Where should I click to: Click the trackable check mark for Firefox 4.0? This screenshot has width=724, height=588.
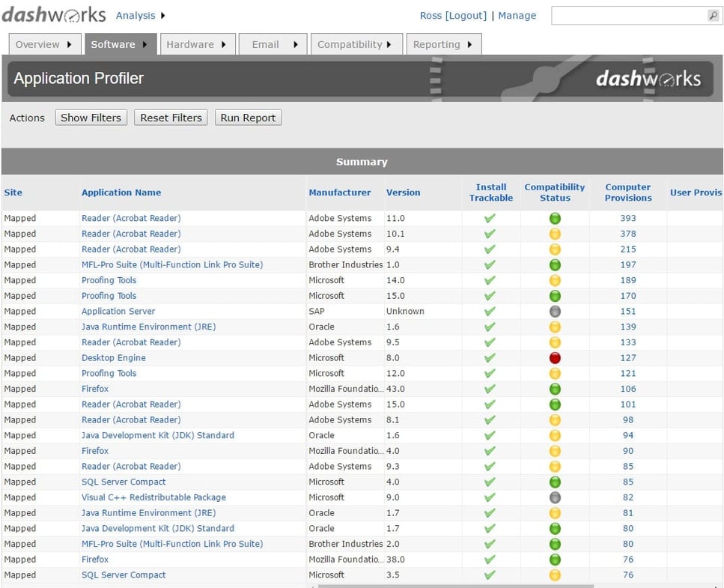pyautogui.click(x=490, y=451)
